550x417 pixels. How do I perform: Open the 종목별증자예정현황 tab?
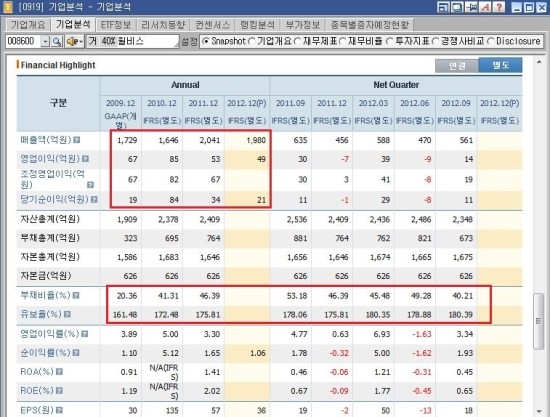click(x=370, y=25)
